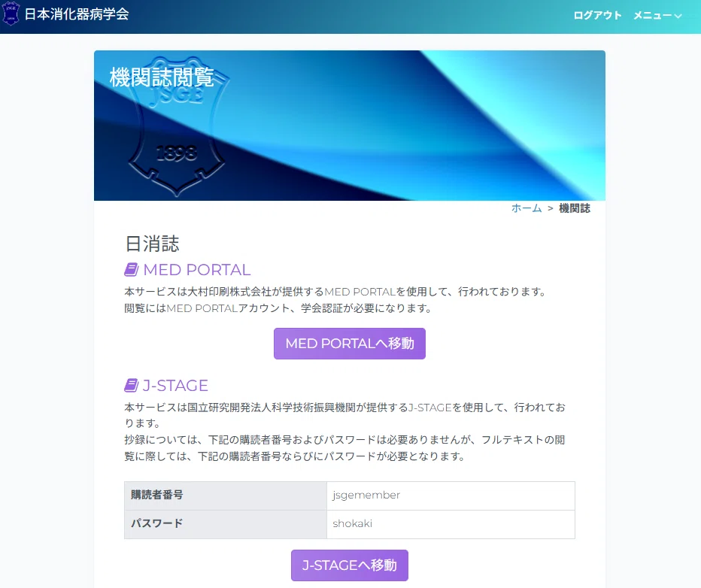Log out via ログアウト link
This screenshot has width=701, height=588.
[x=597, y=15]
